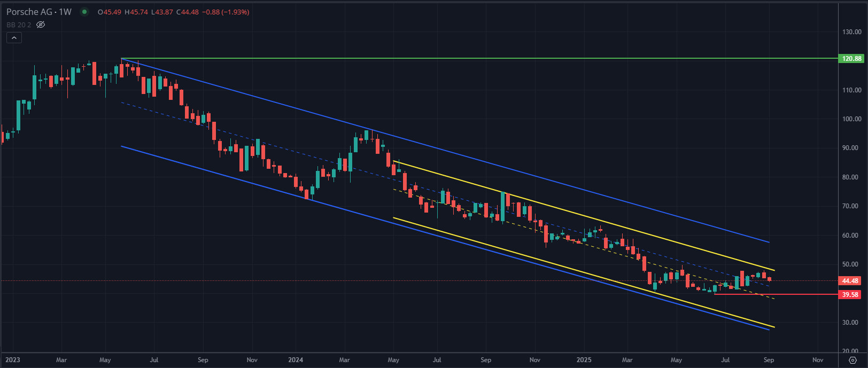Click the 70.00 level on price scale
The image size is (868, 368).
tap(851, 206)
